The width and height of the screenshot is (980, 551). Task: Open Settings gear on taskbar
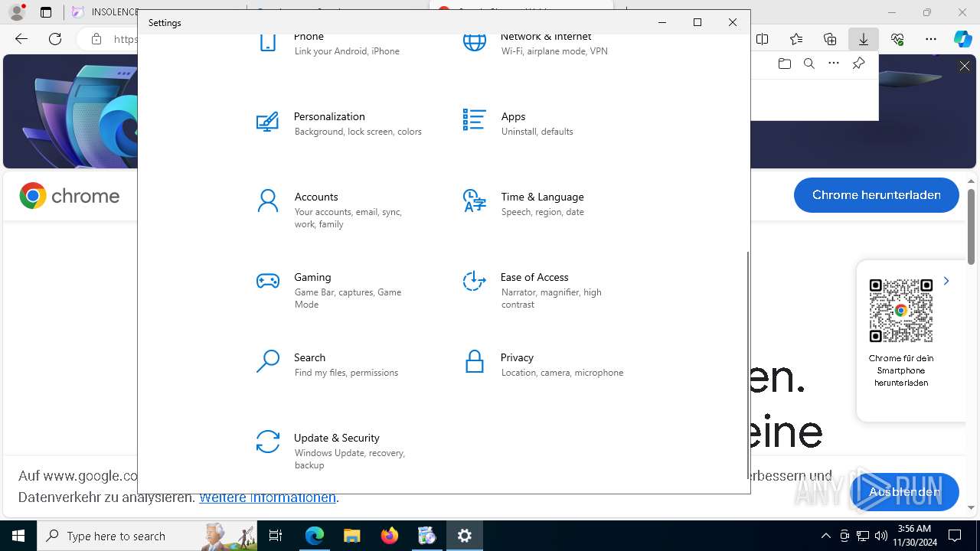(465, 536)
